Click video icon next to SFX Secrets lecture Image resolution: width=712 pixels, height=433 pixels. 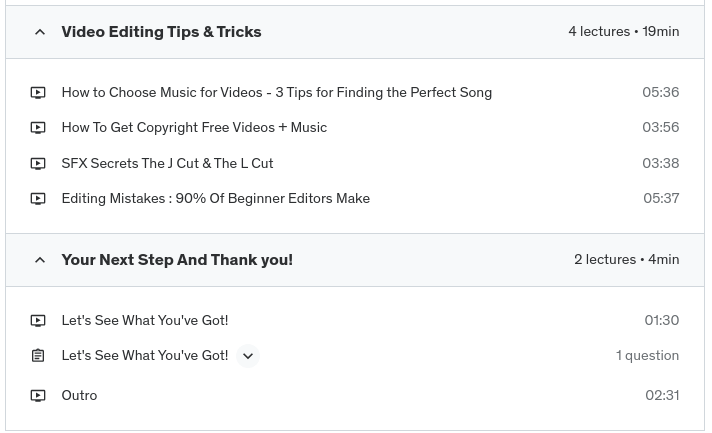pos(38,164)
